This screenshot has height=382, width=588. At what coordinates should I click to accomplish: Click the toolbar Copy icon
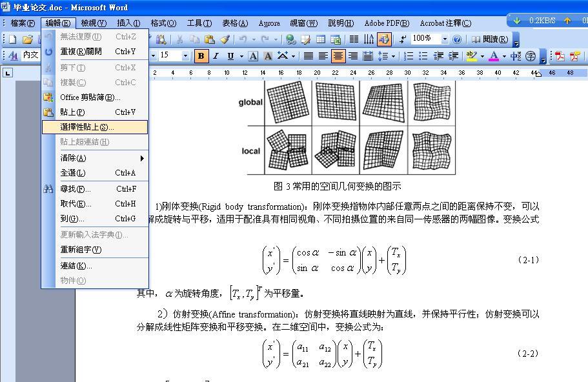[x=194, y=39]
